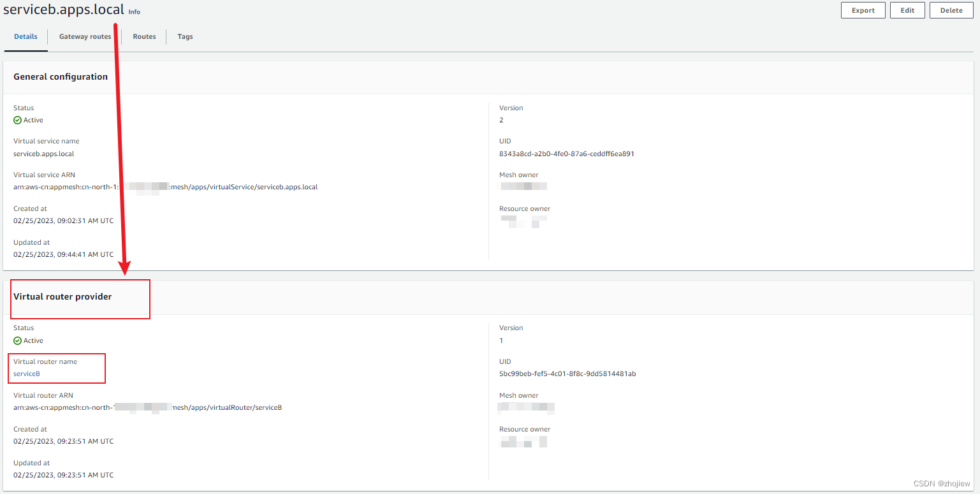The width and height of the screenshot is (980, 494).
Task: Click the Export button
Action: pos(863,10)
